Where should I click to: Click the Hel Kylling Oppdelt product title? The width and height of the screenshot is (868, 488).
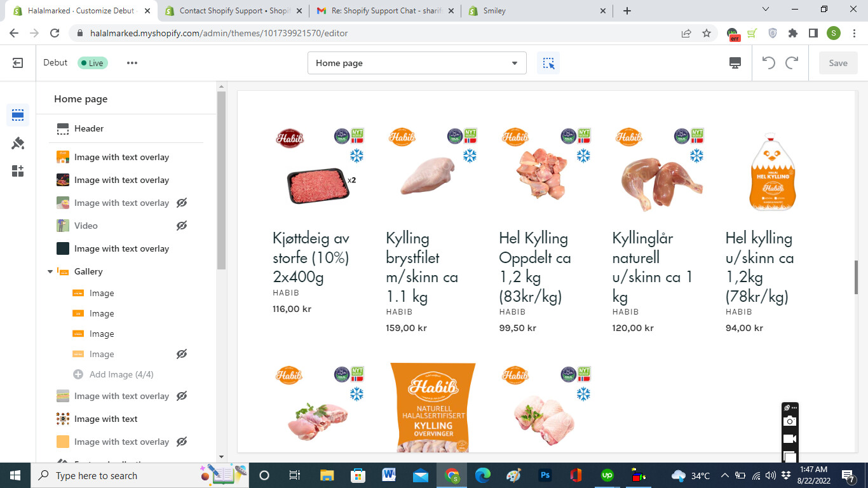[x=535, y=268]
